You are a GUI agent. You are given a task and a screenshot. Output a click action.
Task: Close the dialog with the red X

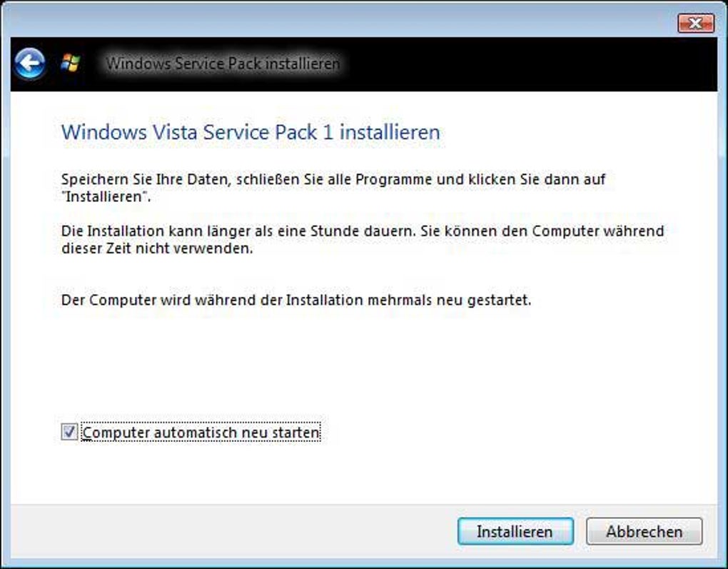[695, 23]
